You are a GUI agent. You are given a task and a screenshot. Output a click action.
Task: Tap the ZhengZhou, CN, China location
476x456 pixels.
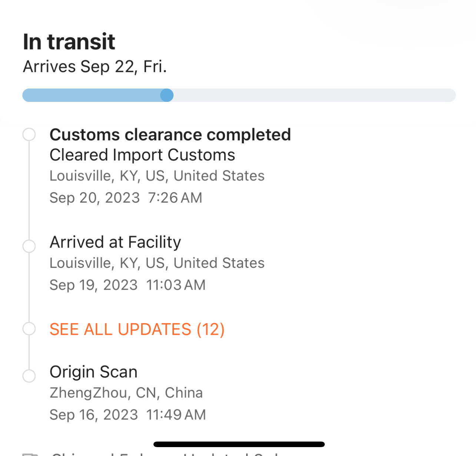pyautogui.click(x=126, y=393)
